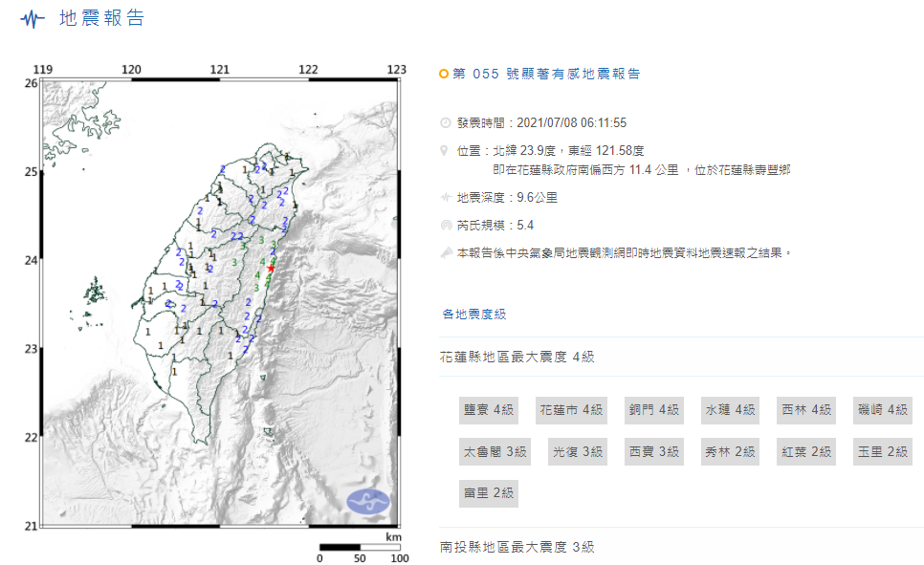Click the longitude label 123 above the map

[x=397, y=70]
